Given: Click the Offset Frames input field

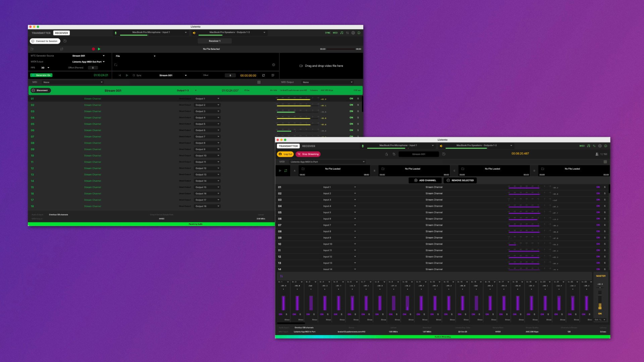Looking at the screenshot, I should [x=93, y=68].
